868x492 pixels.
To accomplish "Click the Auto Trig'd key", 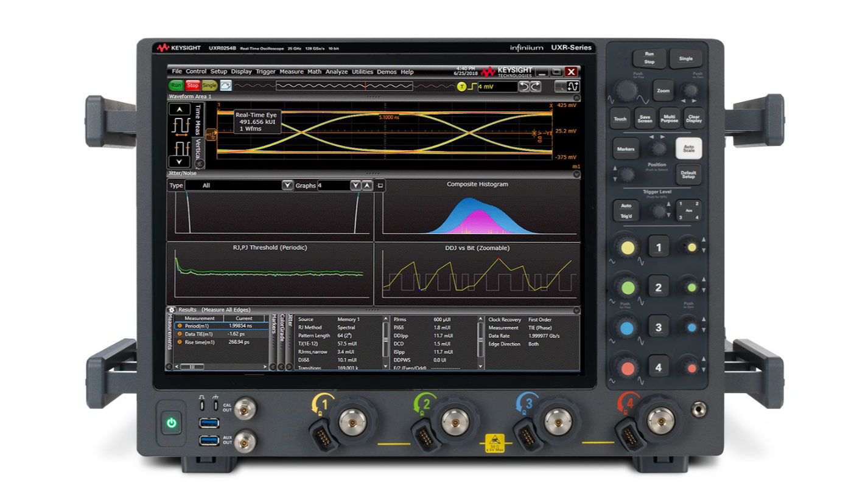I will tap(626, 210).
